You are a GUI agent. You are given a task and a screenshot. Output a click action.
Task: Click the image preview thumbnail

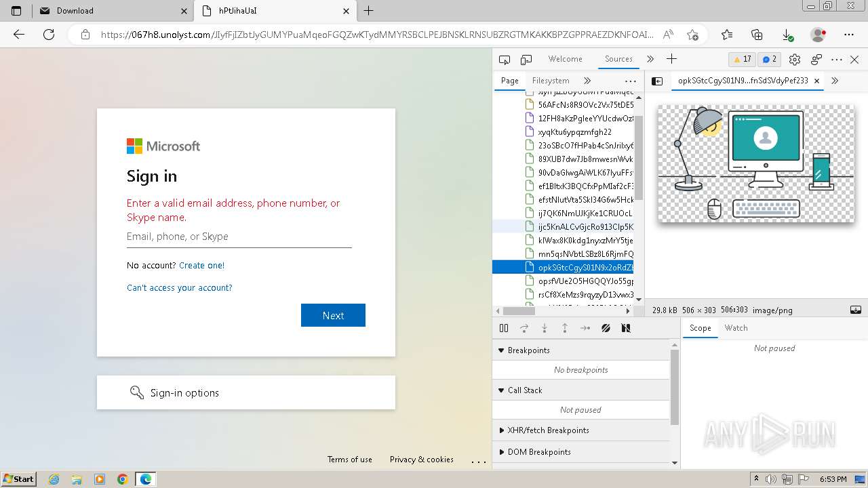click(756, 163)
